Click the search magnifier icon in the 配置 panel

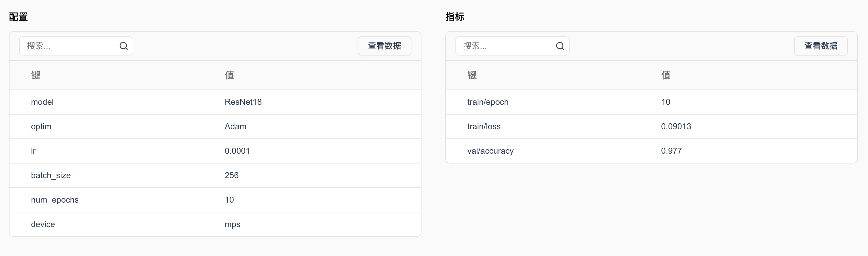tap(124, 46)
